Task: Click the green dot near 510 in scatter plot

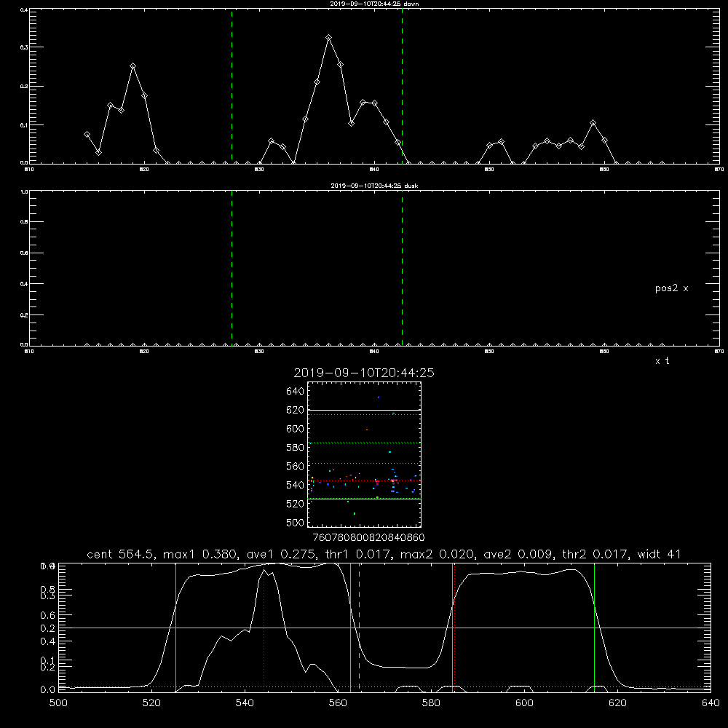Action: (x=355, y=513)
